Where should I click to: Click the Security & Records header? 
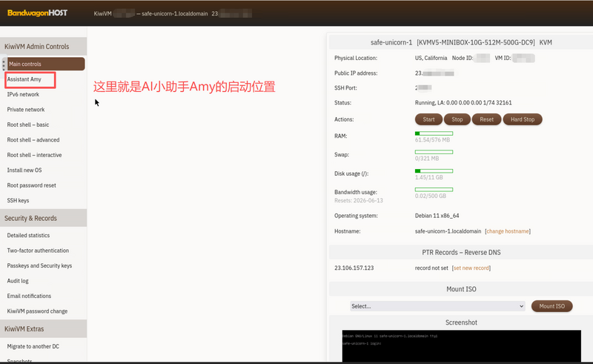pyautogui.click(x=44, y=218)
